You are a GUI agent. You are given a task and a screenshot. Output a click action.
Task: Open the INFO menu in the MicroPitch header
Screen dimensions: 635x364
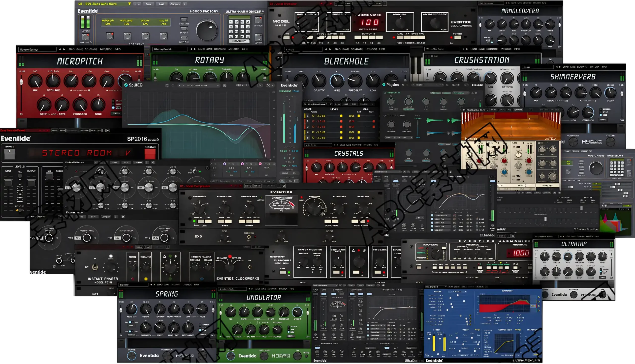(118, 49)
